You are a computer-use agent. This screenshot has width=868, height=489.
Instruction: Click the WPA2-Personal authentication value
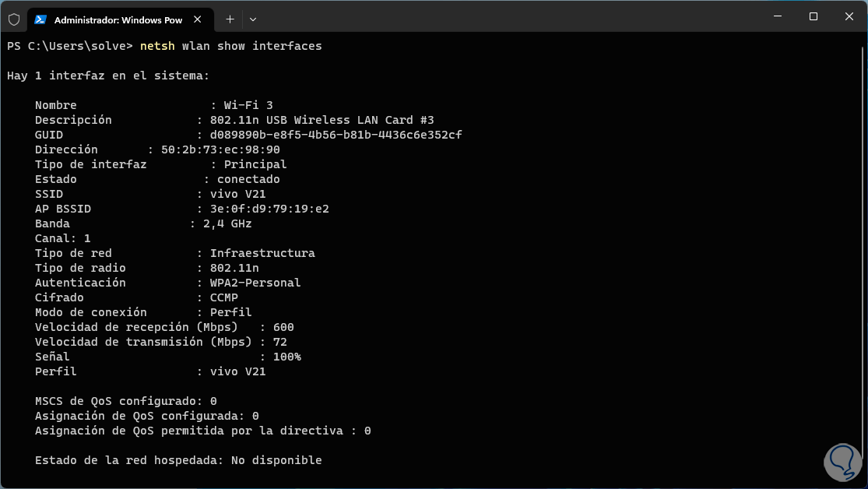tap(255, 283)
